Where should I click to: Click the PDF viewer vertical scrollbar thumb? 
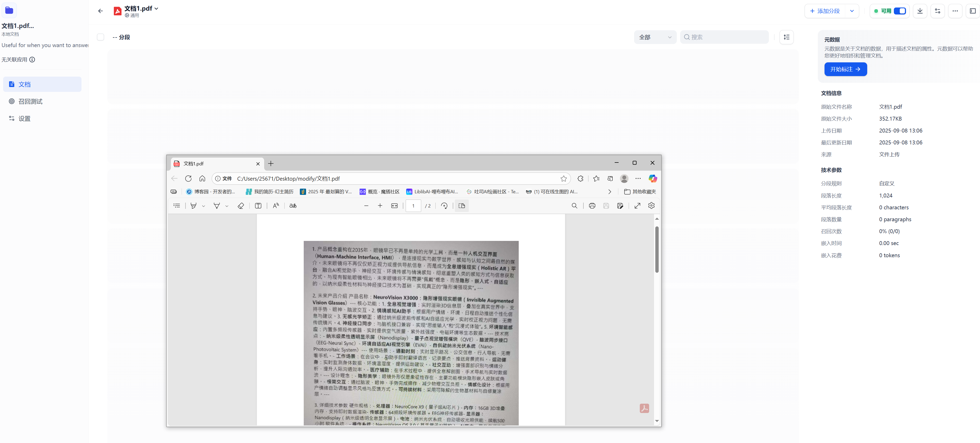click(x=657, y=250)
